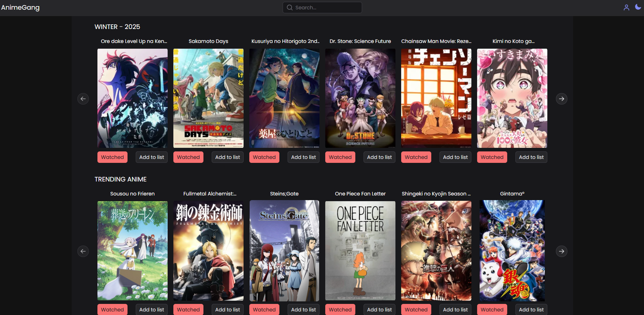This screenshot has height=315, width=644.
Task: Mark Sakamoto Days as Watched
Action: (x=188, y=157)
